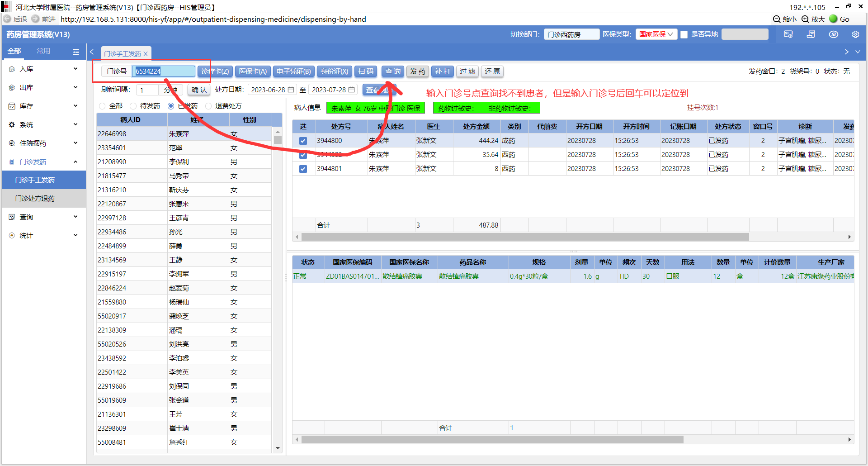Switch to the 常用 sidebar tab
Viewport: 868px width, 466px height.
click(43, 51)
